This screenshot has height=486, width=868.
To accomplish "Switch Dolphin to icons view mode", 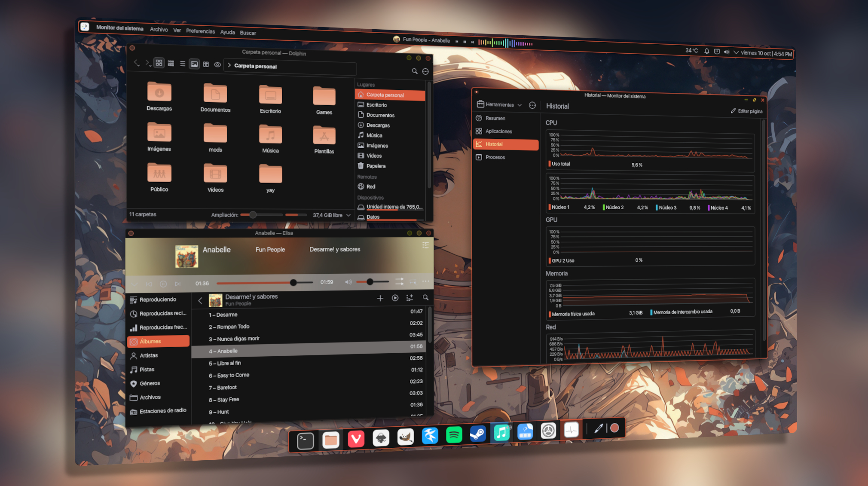I will [x=159, y=63].
